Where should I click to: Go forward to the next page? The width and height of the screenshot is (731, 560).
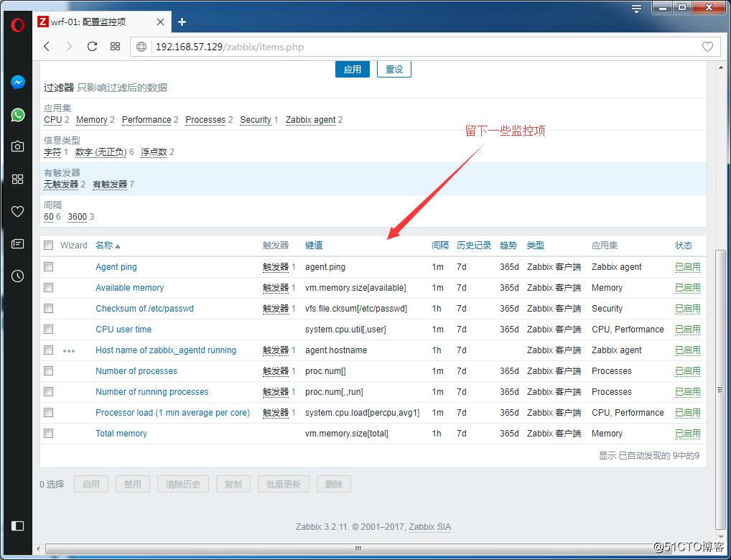(69, 47)
